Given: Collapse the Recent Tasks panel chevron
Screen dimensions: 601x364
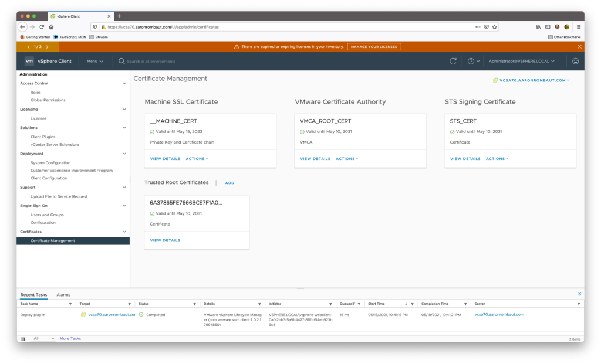Looking at the screenshot, I should pyautogui.click(x=579, y=294).
